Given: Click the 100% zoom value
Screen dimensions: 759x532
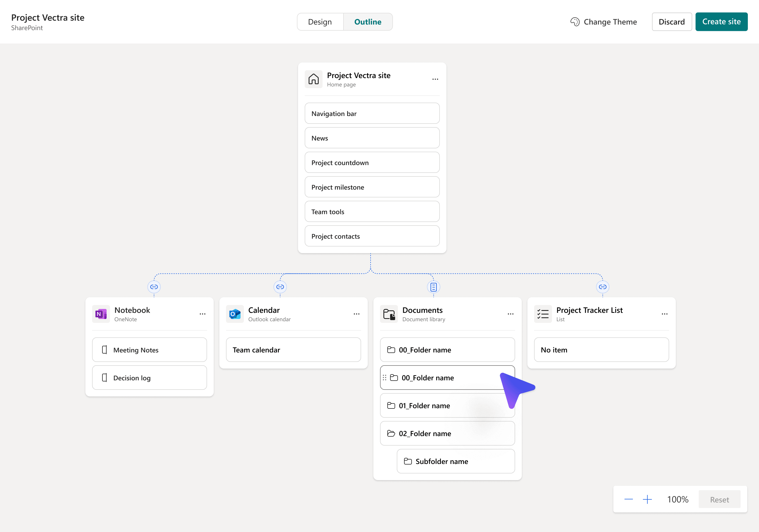Looking at the screenshot, I should (678, 499).
